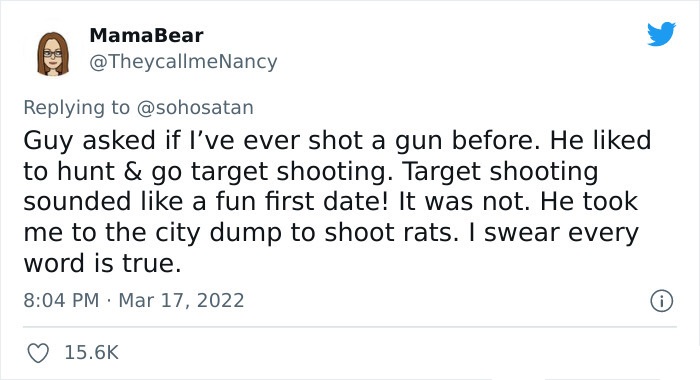Image resolution: width=700 pixels, height=380 pixels.
Task: Click the words 'I swear every'
Action: pos(554,233)
